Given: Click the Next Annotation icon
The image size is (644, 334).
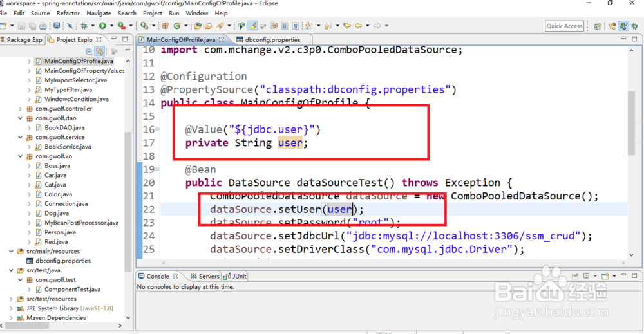Looking at the screenshot, I should [309, 26].
